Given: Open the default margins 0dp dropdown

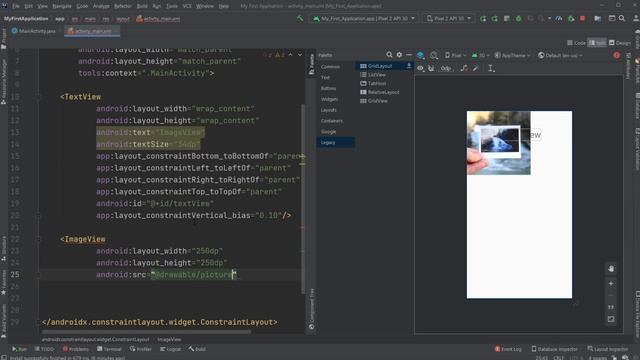Looking at the screenshot, I should (x=446, y=68).
